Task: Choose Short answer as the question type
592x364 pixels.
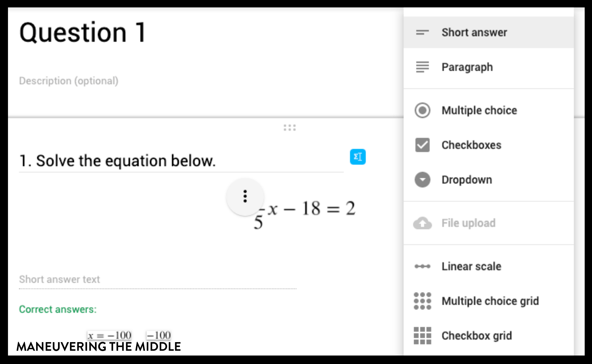Action: 474,32
